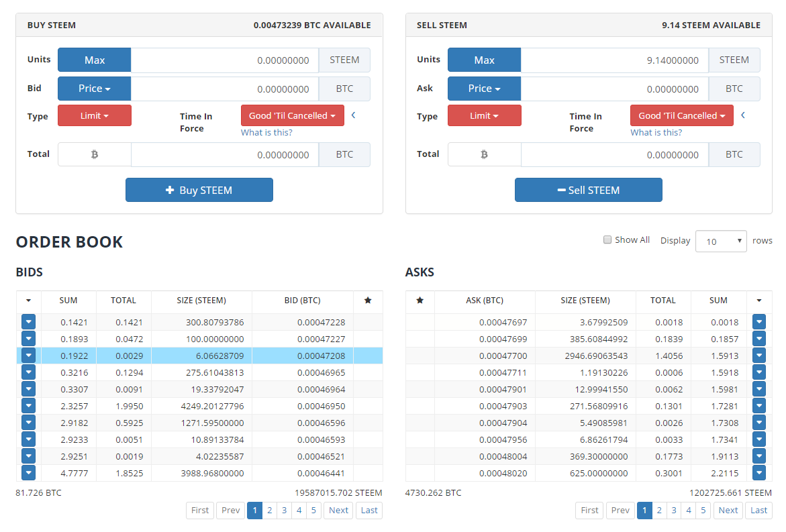
Task: Click the bitcoin symbol in Buy Total row
Action: [94, 154]
